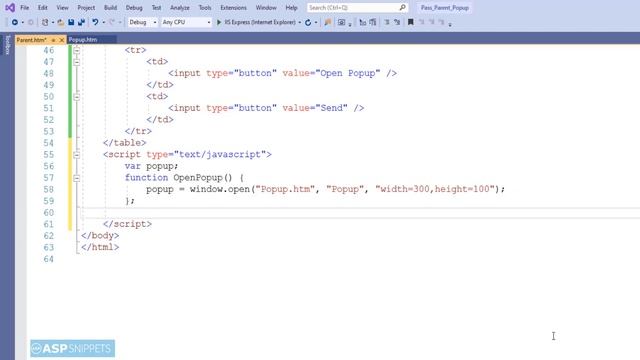Image resolution: width=640 pixels, height=360 pixels.
Task: Save the current file with the disk icon
Action: click(71, 22)
